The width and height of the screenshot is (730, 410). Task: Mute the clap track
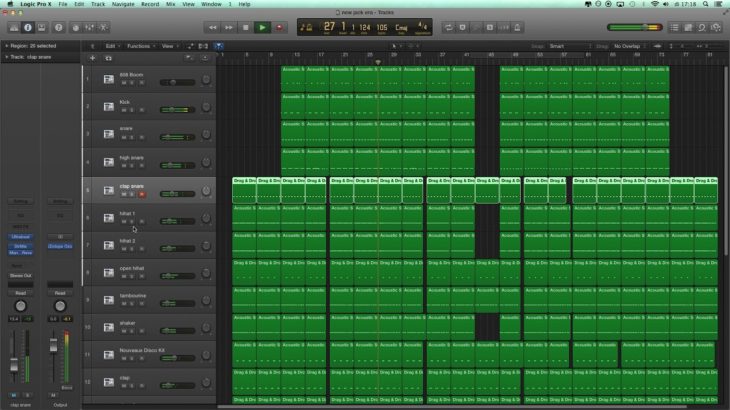(x=124, y=386)
